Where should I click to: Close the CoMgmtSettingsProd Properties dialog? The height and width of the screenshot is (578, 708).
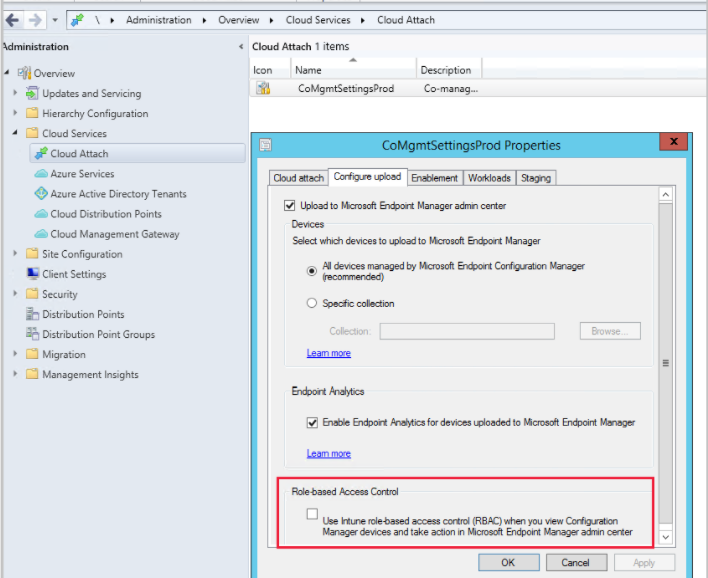click(673, 141)
